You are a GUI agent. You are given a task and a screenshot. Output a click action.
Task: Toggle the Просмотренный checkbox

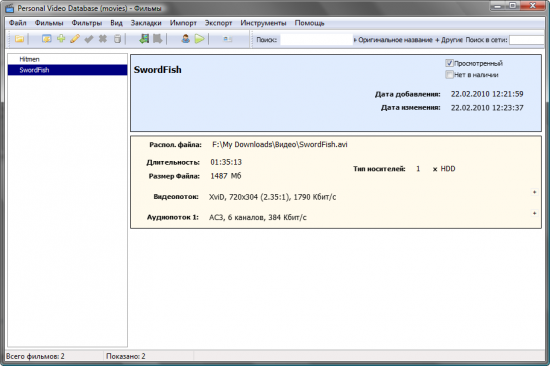[449, 63]
